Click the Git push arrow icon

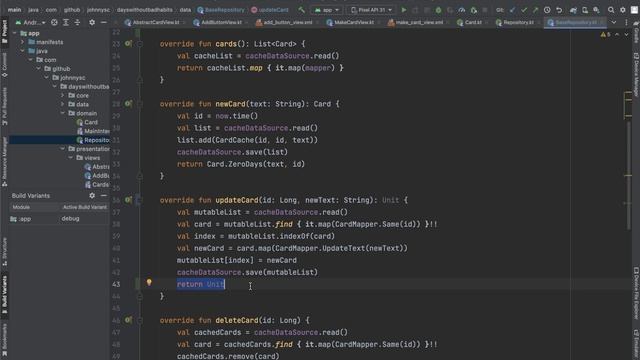pos(536,10)
